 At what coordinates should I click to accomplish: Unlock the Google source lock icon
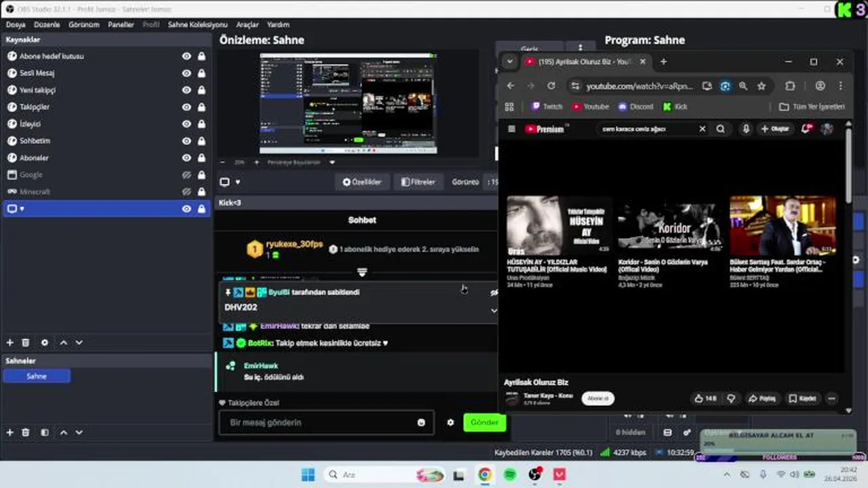201,175
